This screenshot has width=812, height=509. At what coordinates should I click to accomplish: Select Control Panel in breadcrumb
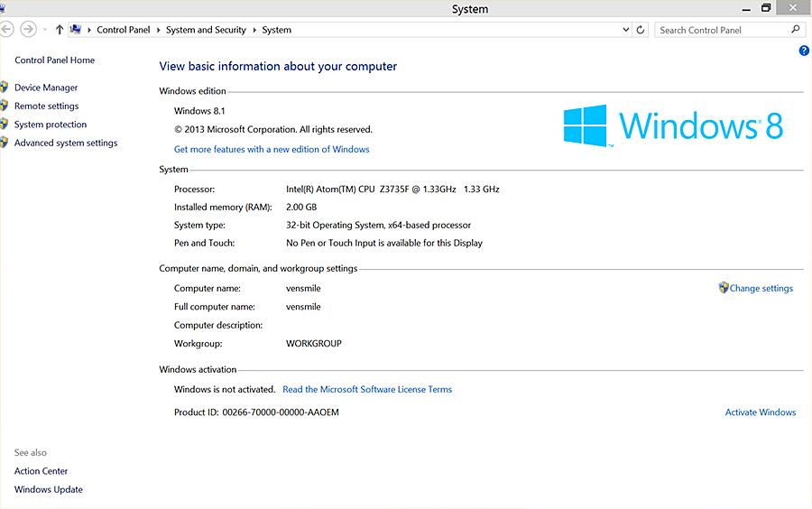[124, 30]
